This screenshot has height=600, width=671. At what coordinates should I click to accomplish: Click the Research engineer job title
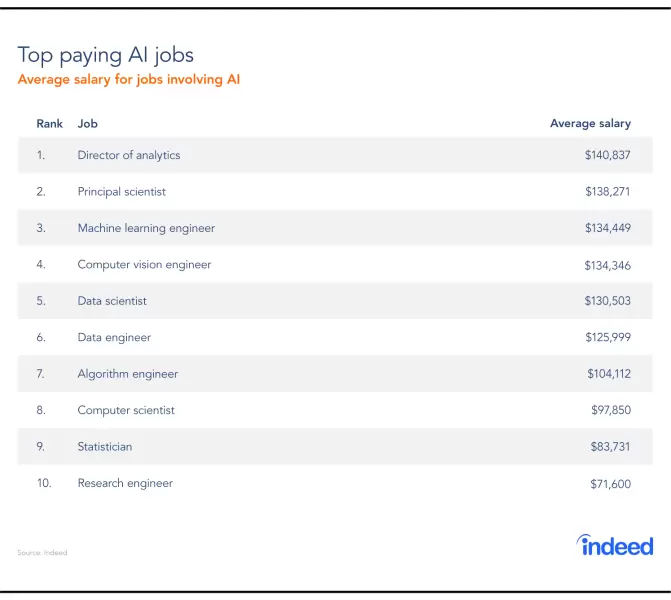125,483
